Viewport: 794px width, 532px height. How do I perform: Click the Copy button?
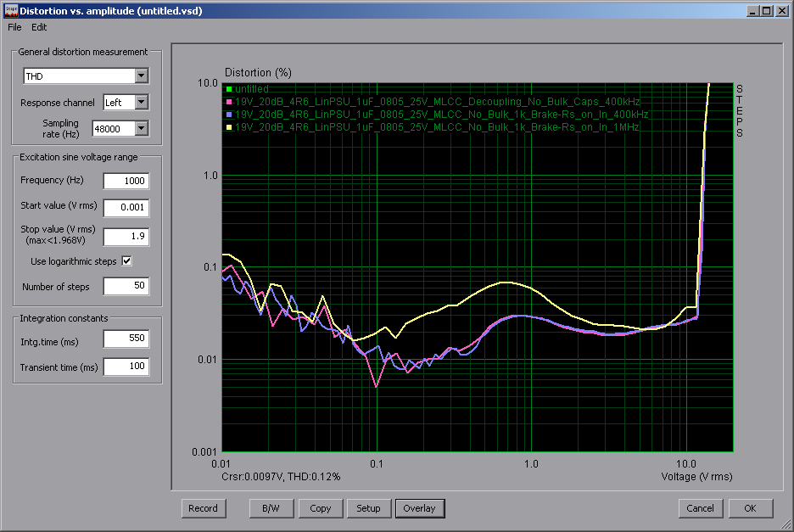coord(320,508)
